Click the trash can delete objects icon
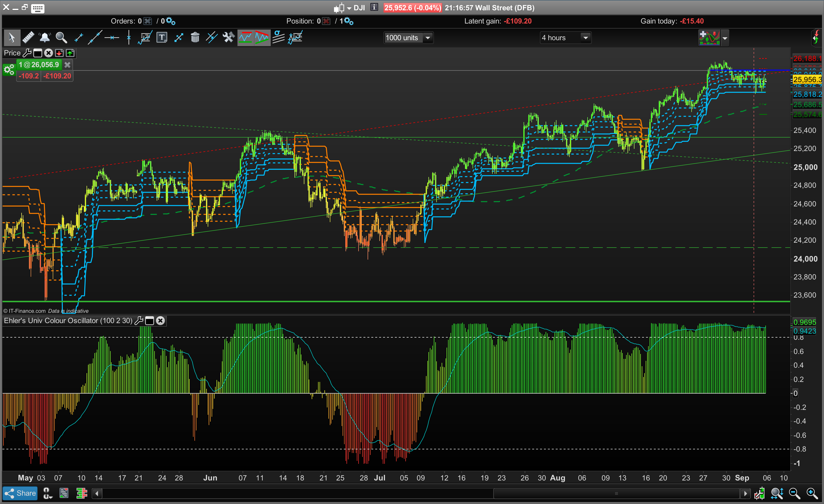The height and width of the screenshot is (504, 824). 195,38
